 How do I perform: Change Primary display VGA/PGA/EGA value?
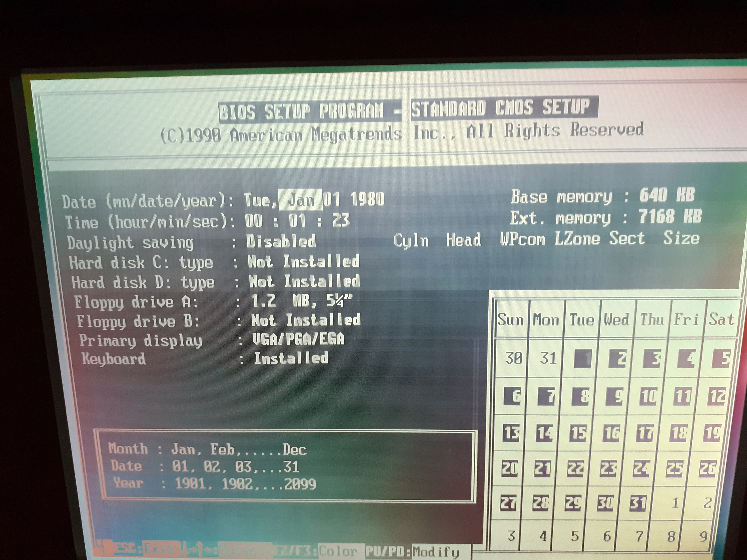[x=298, y=339]
